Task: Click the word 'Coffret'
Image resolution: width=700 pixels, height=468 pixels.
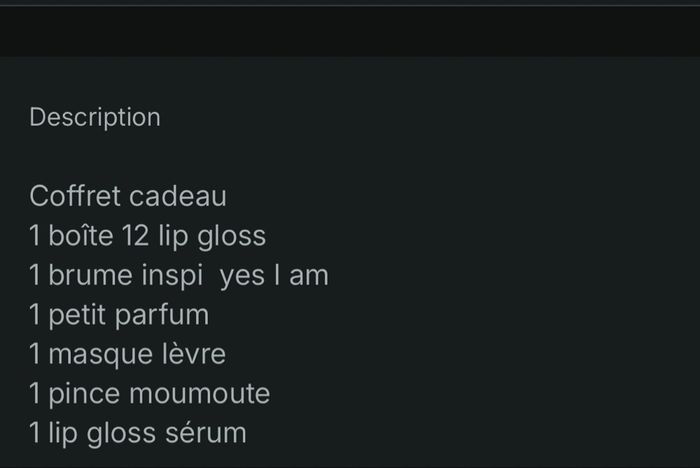Action: (75, 196)
